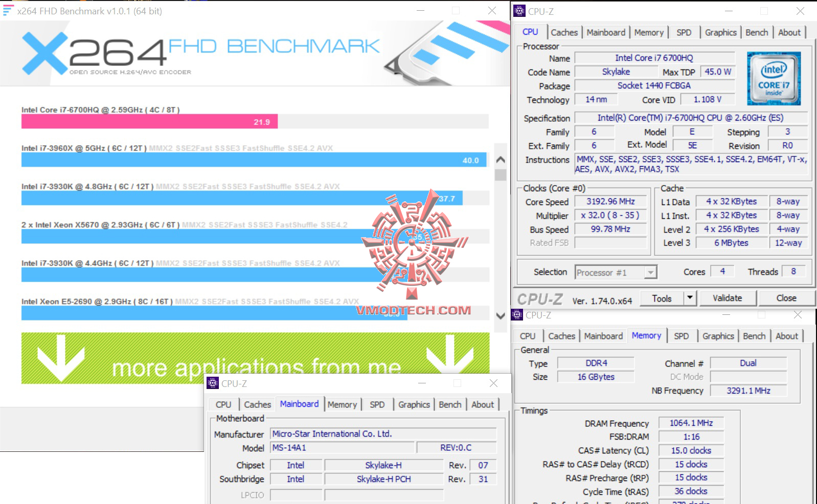817x504 pixels.
Task: Click the Manufacturer value "Micro-Star International Co. Ltd."
Action: [x=383, y=434]
